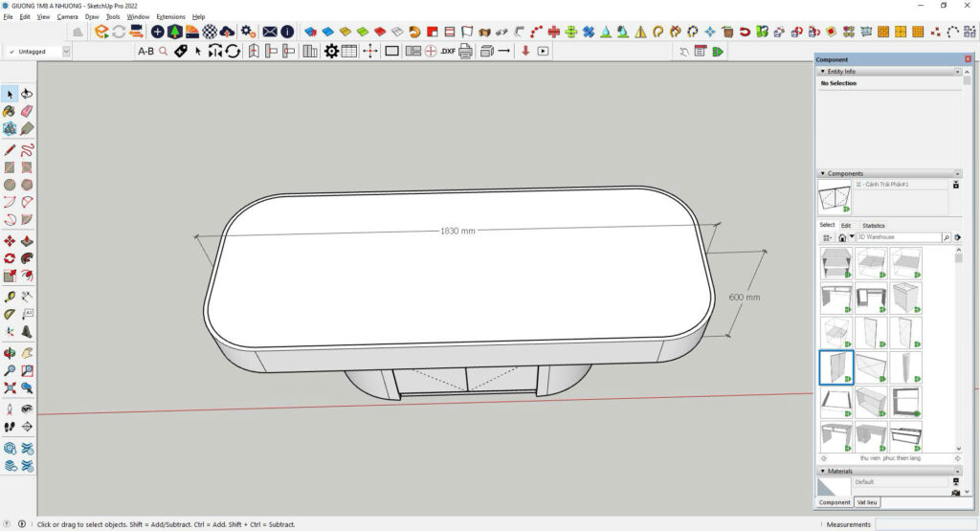Viewport: 980px width, 531px height.
Task: Open the File menu
Action: click(x=8, y=17)
